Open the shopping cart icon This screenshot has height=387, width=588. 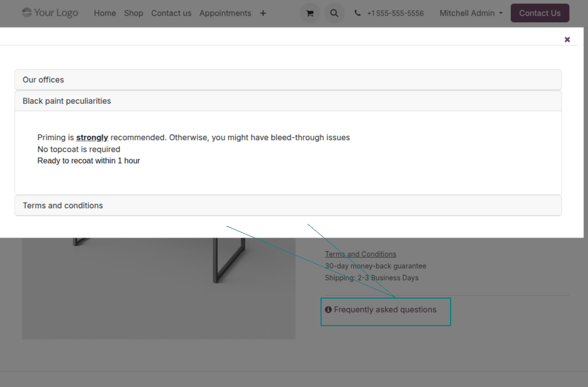tap(310, 14)
